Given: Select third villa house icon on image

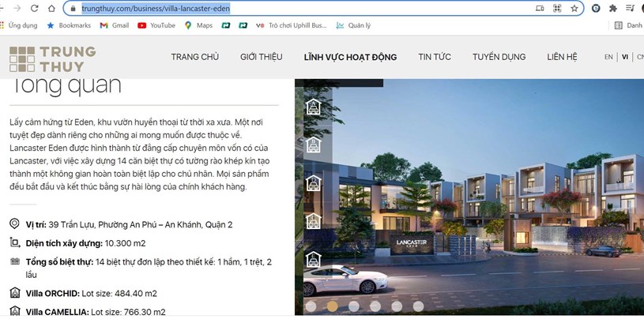Looking at the screenshot, I should point(314,183).
